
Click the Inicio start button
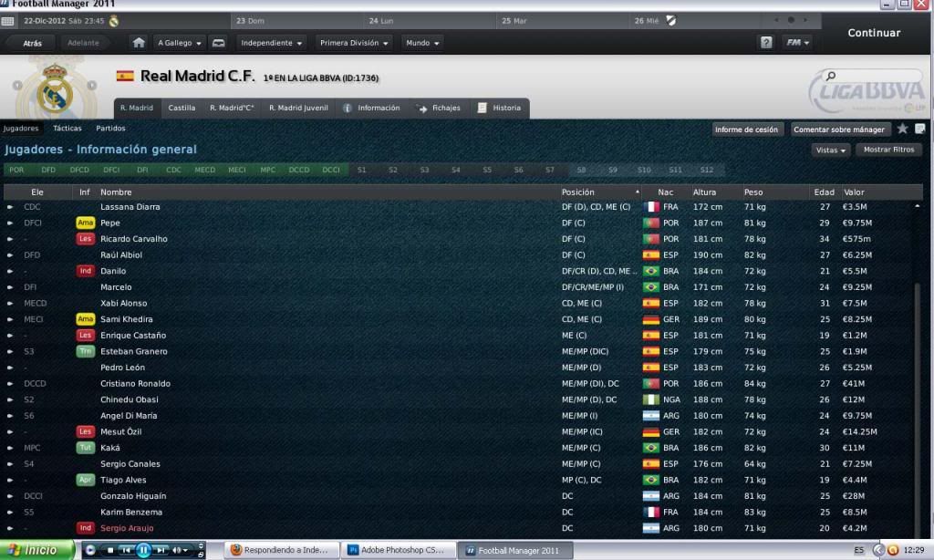36,550
